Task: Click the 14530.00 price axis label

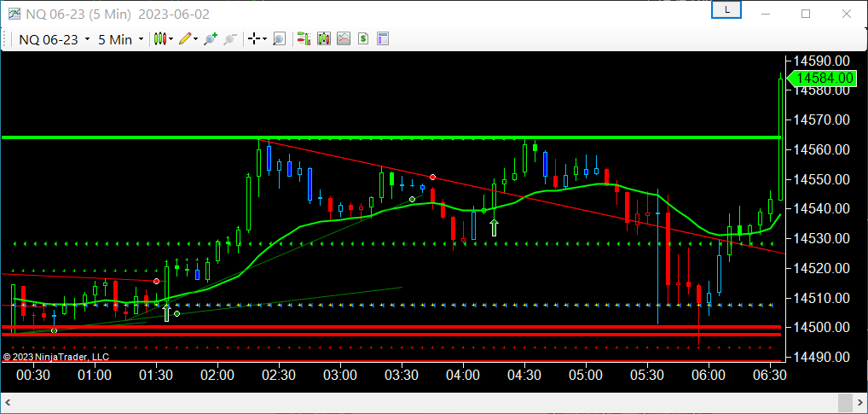Action: [x=822, y=238]
